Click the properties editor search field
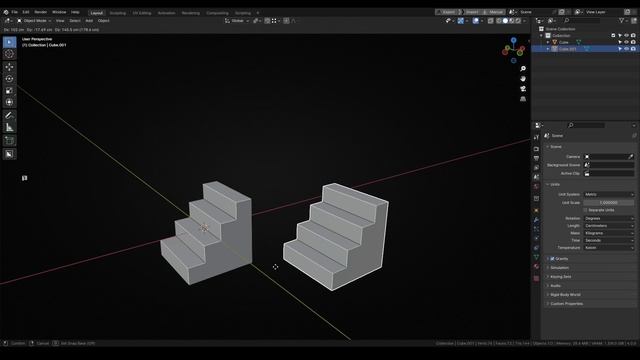The height and width of the screenshot is (360, 640). 586,125
